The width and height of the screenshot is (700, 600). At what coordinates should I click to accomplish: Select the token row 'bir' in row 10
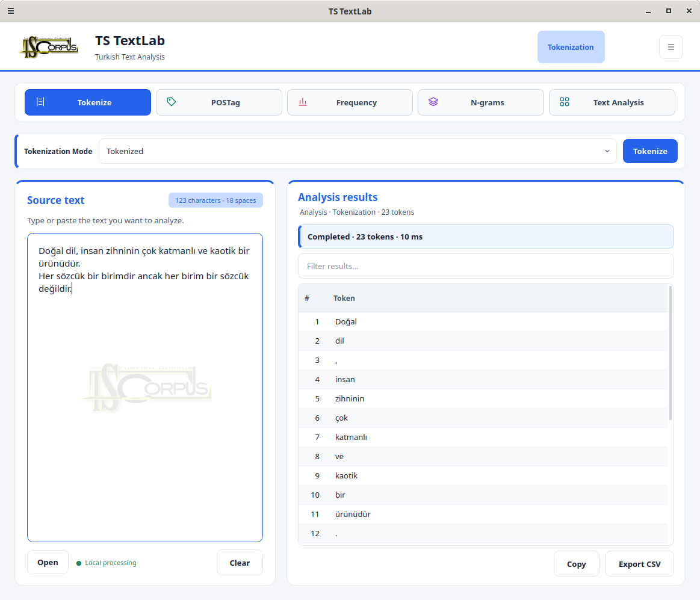pyautogui.click(x=483, y=495)
